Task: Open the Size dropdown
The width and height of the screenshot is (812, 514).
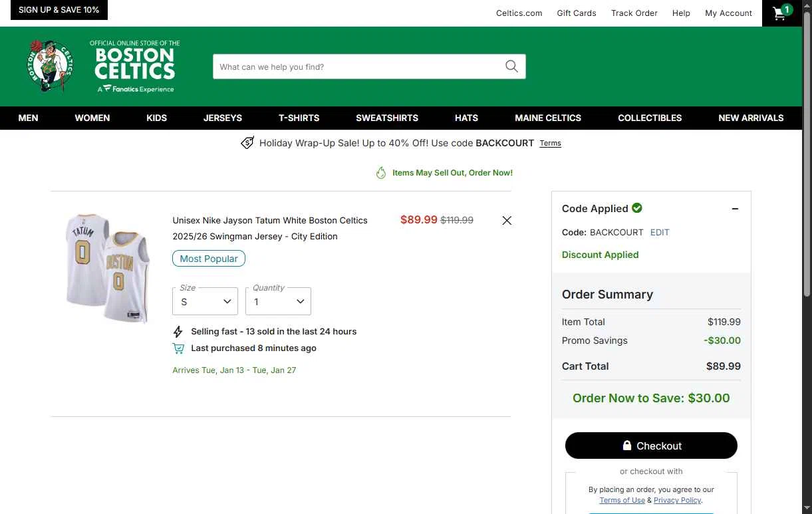Action: point(205,301)
